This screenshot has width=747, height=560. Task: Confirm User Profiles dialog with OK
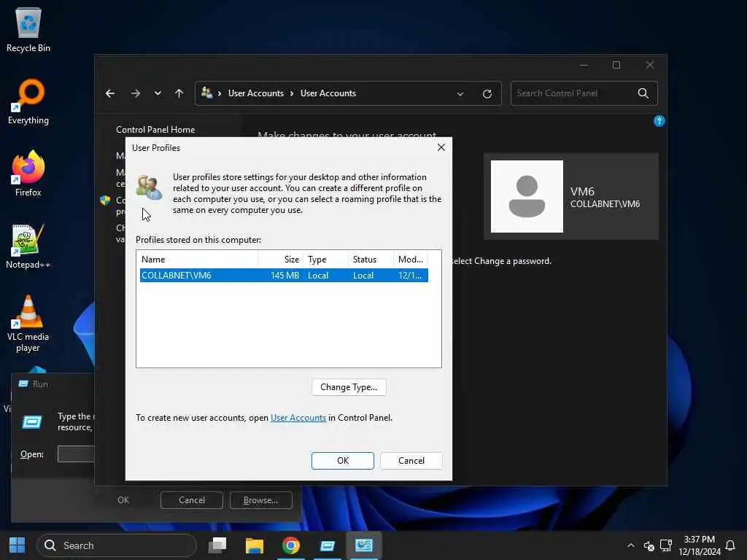coord(343,461)
